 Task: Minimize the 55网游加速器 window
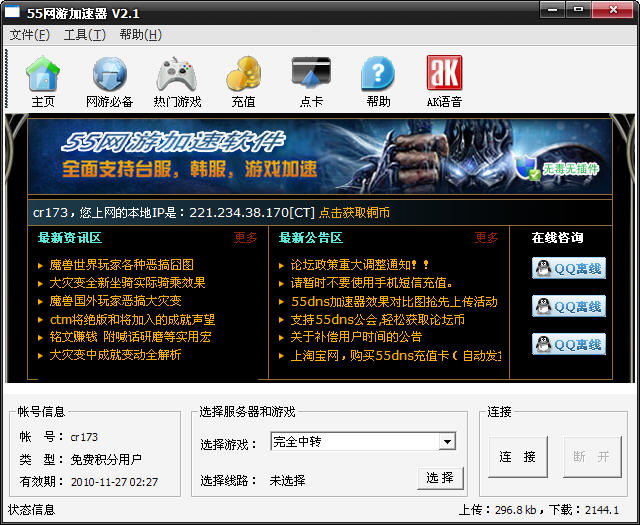[x=552, y=10]
